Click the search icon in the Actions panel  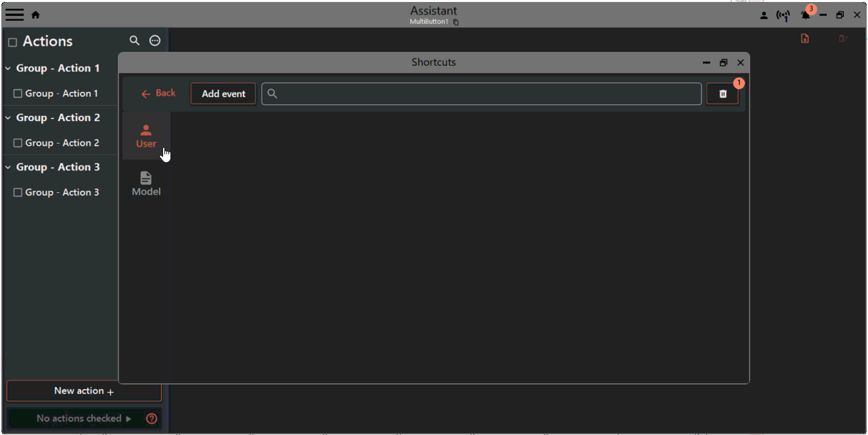[x=134, y=41]
